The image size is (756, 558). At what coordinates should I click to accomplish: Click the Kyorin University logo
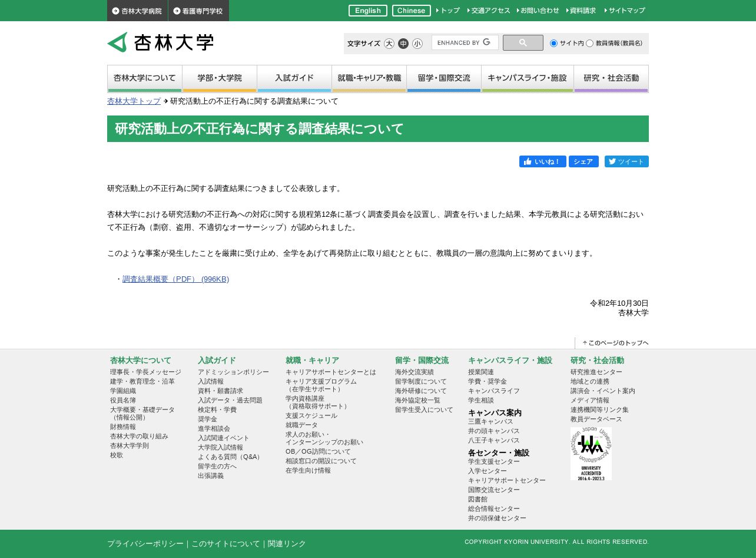[x=160, y=42]
